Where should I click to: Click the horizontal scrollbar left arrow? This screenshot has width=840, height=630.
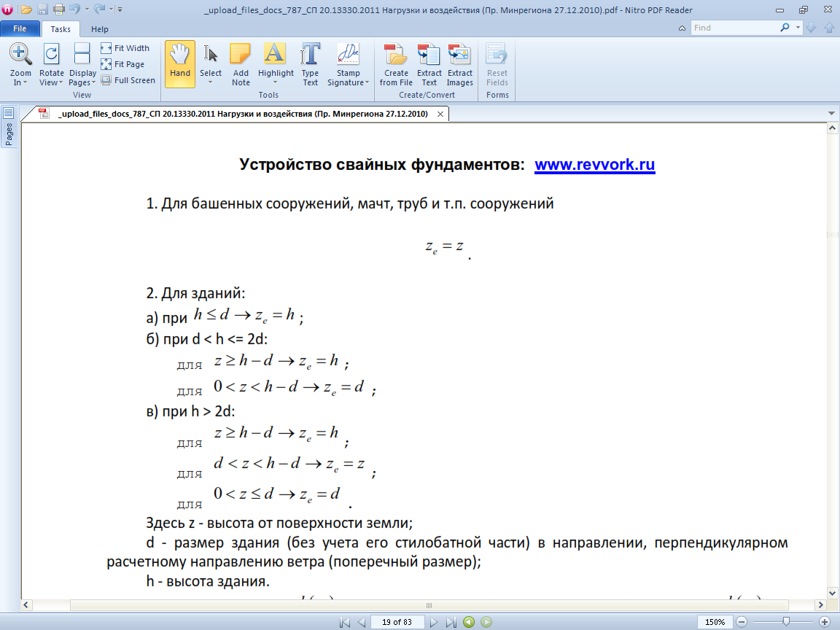[x=26, y=604]
